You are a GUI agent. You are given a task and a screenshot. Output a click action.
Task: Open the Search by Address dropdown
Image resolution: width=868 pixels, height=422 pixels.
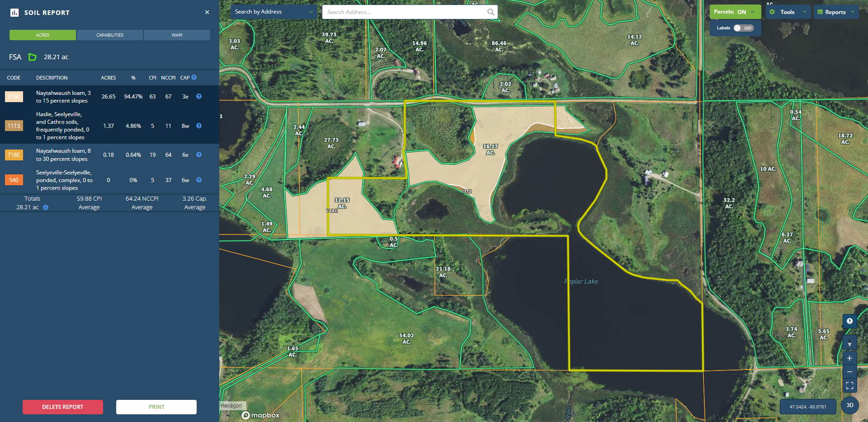pos(274,12)
